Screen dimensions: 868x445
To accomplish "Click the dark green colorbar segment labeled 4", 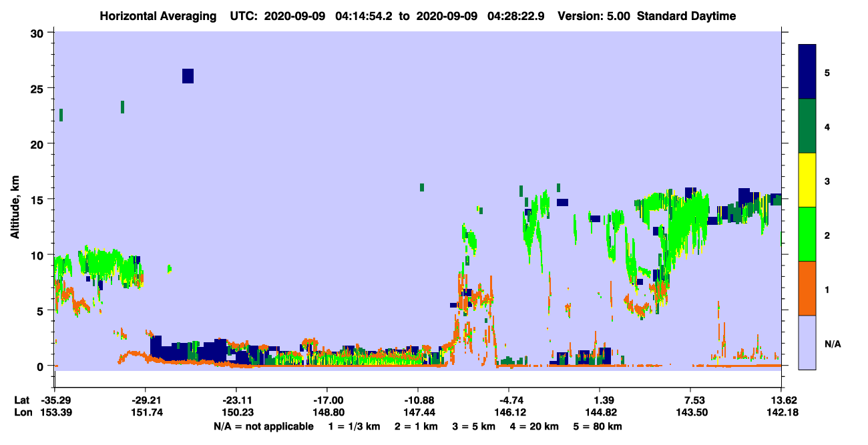I will pos(807,126).
